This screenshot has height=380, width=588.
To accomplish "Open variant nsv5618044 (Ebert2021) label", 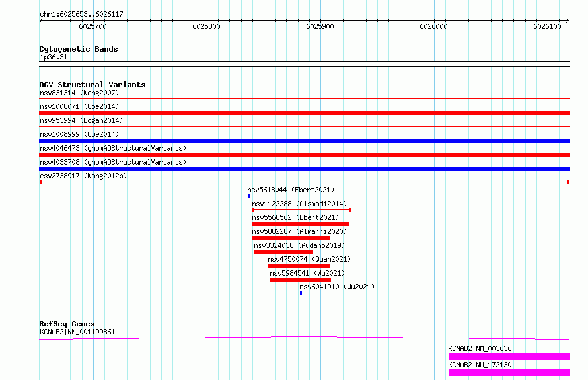I will pos(291,190).
